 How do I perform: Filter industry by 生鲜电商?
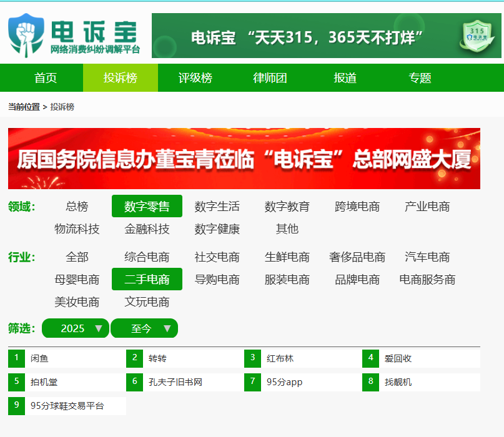click(287, 257)
